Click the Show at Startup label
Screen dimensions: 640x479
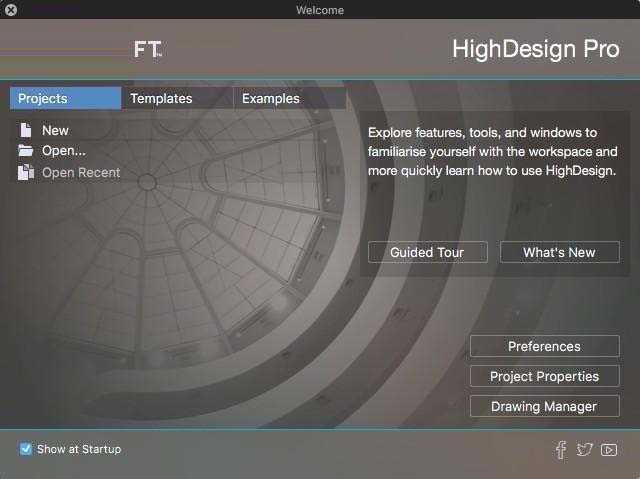pyautogui.click(x=79, y=449)
